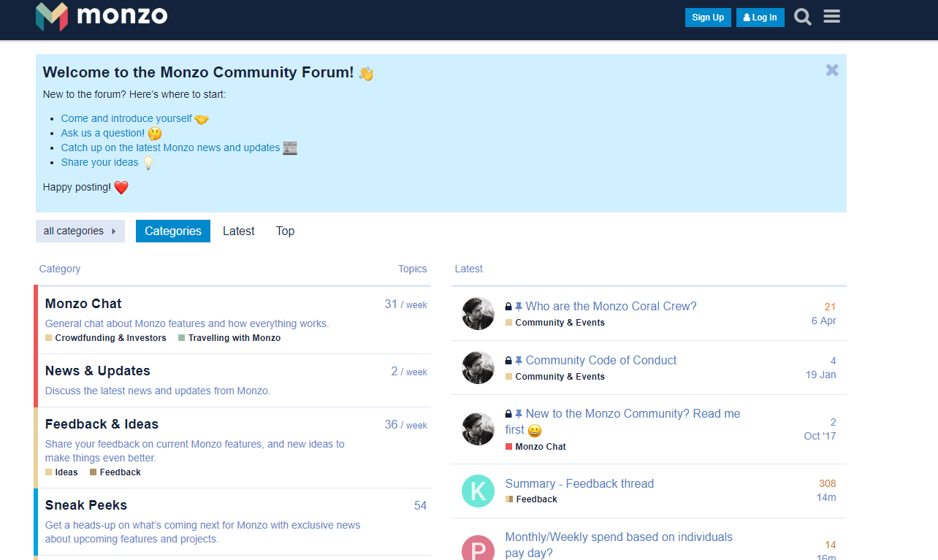Open the hamburger menu icon

tap(831, 16)
